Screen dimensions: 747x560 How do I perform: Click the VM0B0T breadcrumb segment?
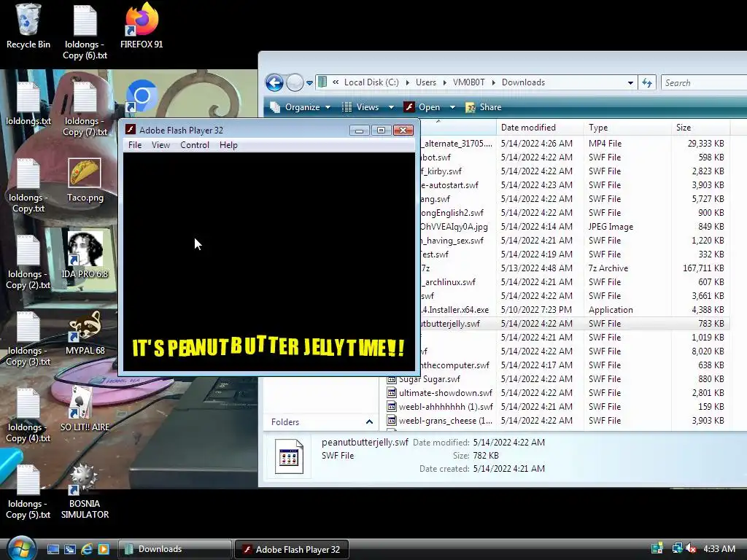468,82
